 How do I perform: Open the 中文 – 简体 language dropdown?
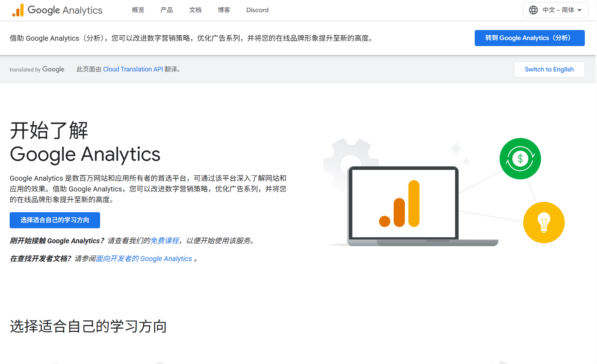click(556, 10)
